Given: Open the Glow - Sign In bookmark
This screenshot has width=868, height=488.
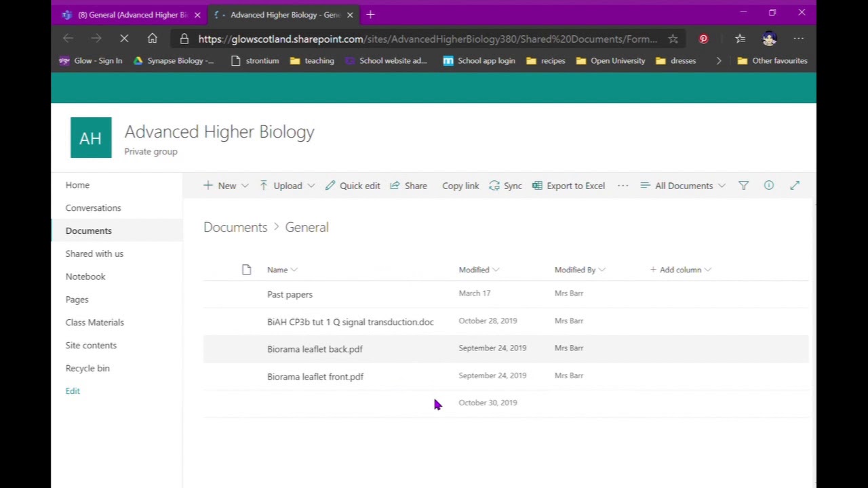Looking at the screenshot, I should tap(90, 60).
